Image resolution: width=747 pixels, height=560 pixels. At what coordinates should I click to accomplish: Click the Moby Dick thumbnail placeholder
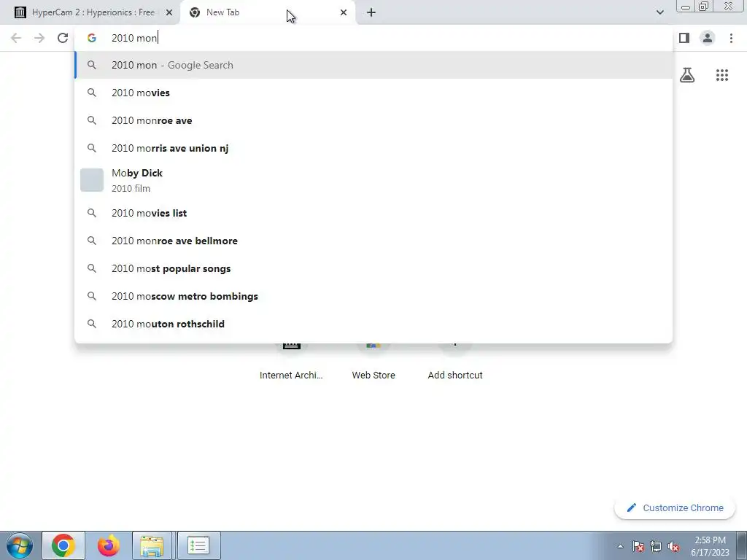91,180
